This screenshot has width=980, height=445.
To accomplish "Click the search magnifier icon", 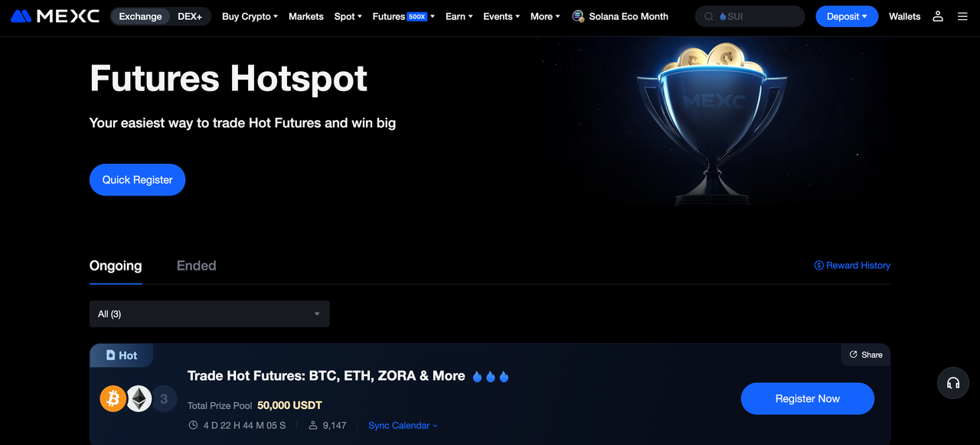I will 709,16.
